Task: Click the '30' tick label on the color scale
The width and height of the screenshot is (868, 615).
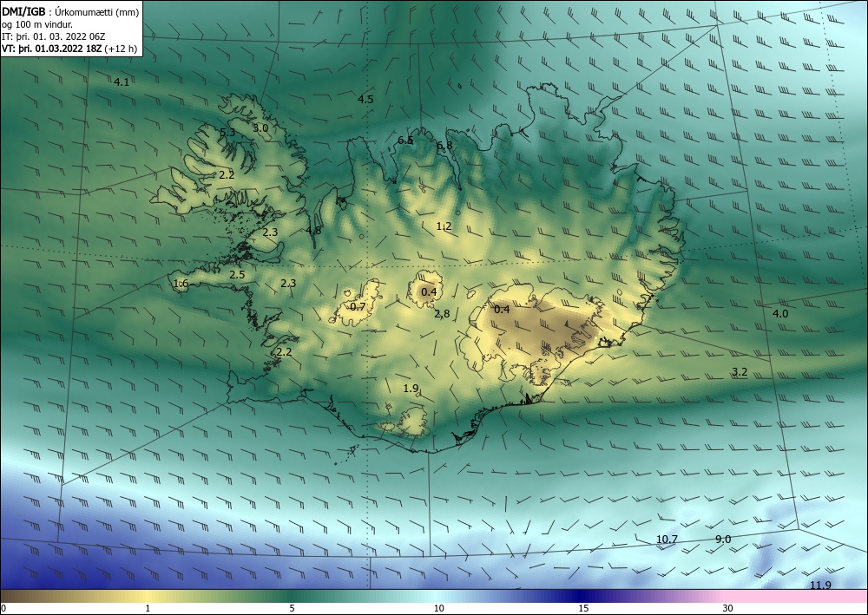Action: coord(728,609)
